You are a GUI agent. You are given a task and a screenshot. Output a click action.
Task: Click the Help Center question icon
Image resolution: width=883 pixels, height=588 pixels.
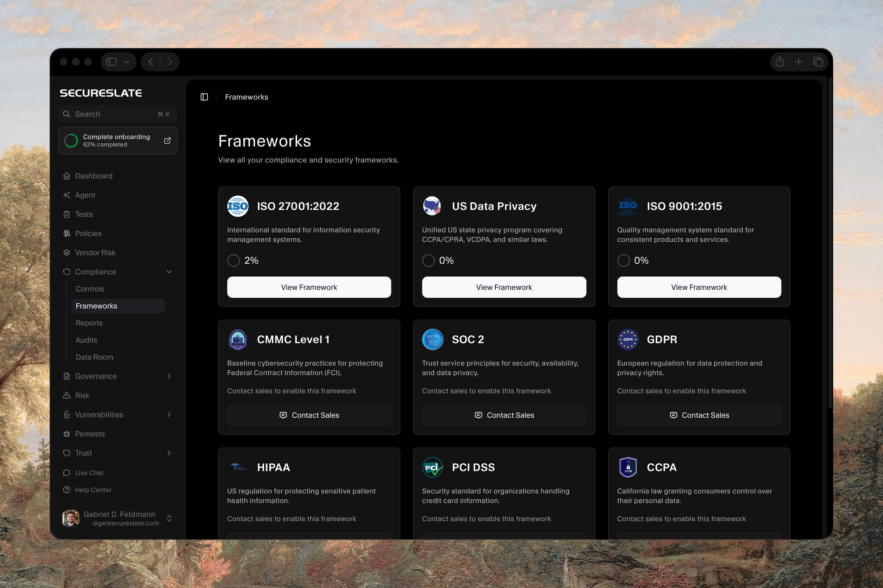67,490
